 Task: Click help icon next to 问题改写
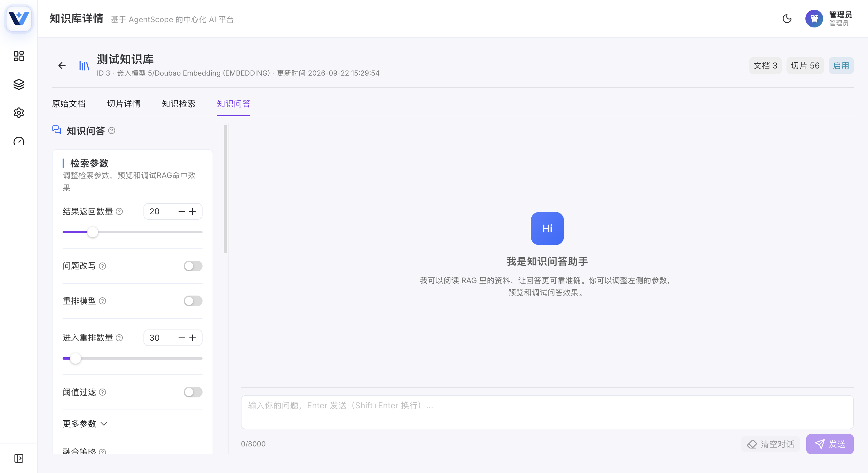(x=102, y=266)
